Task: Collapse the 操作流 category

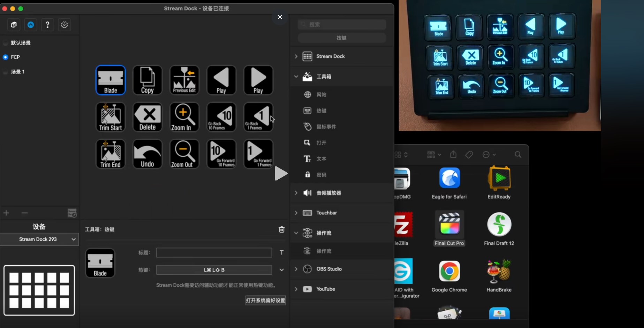Action: [296, 233]
